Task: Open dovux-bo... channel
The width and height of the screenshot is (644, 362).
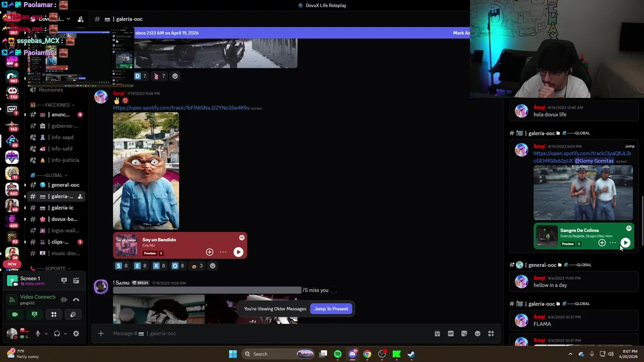Action: pos(56,219)
